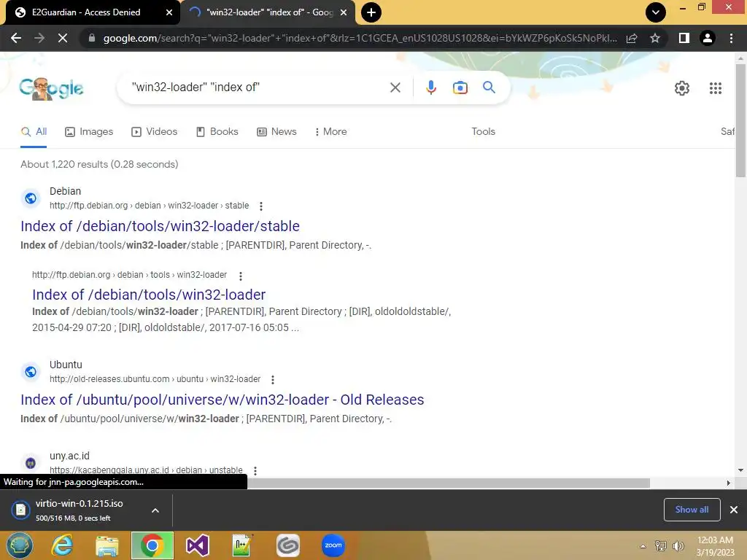
Task: Close the downloads bar
Action: (x=734, y=510)
